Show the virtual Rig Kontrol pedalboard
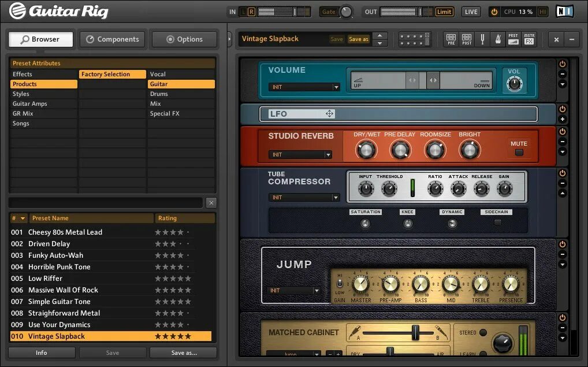 pyautogui.click(x=414, y=39)
